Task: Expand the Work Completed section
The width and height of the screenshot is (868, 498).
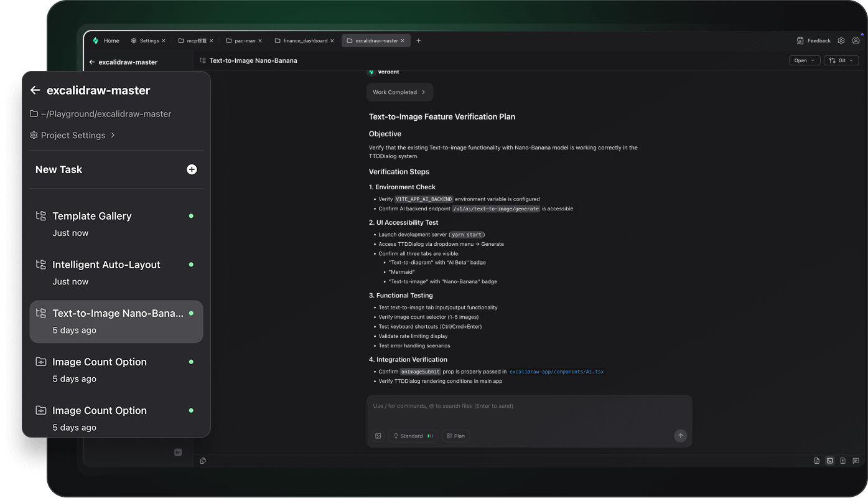Action: click(399, 92)
